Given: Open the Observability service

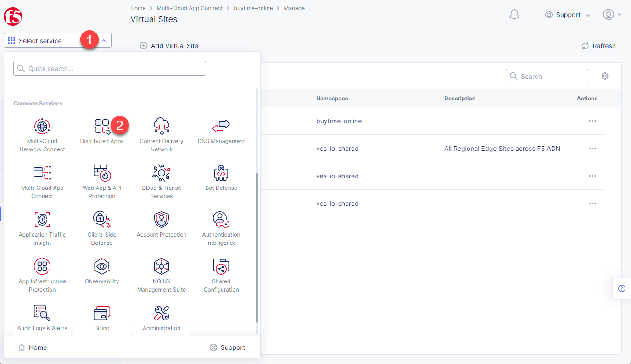Looking at the screenshot, I should [102, 271].
